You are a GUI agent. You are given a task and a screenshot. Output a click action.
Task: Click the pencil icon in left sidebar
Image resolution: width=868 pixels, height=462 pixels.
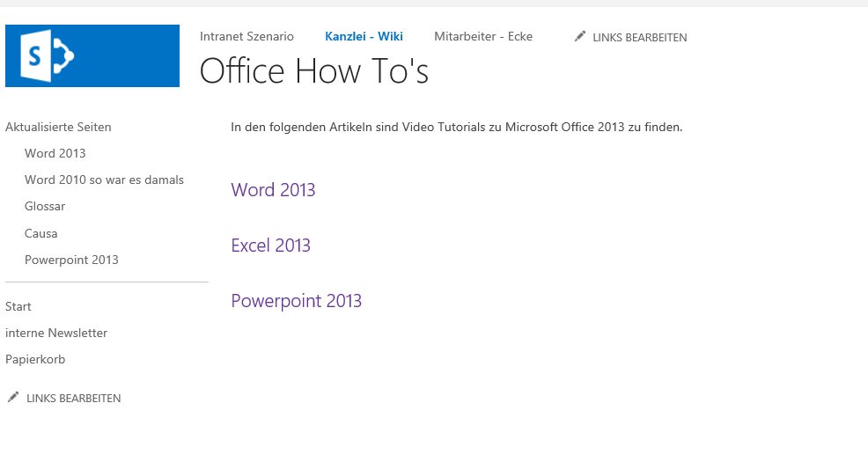point(13,397)
